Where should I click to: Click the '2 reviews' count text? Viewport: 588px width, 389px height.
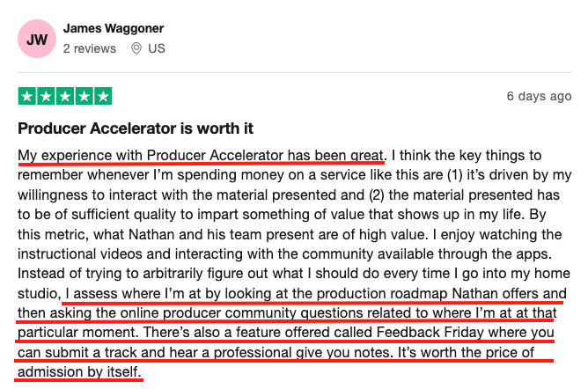[x=90, y=48]
